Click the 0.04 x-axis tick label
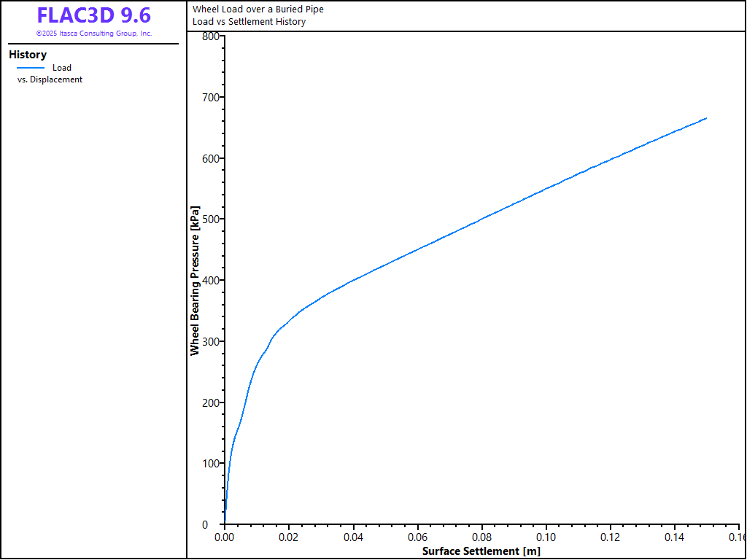 (353, 537)
